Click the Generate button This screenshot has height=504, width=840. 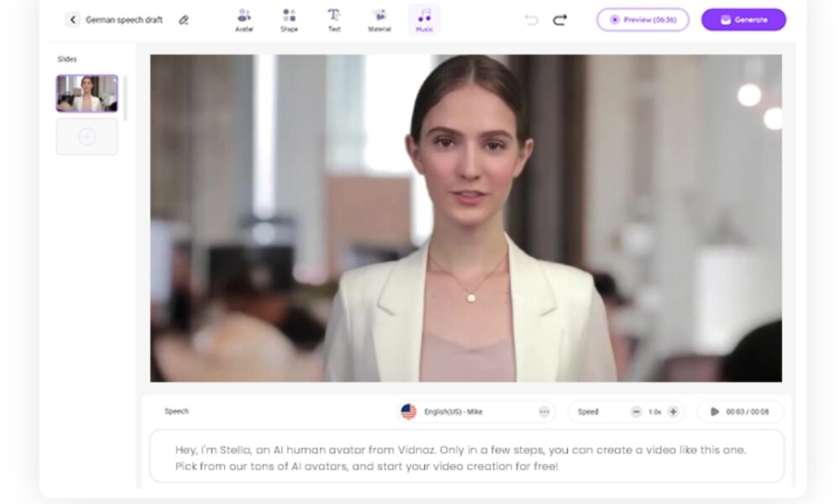click(x=743, y=18)
